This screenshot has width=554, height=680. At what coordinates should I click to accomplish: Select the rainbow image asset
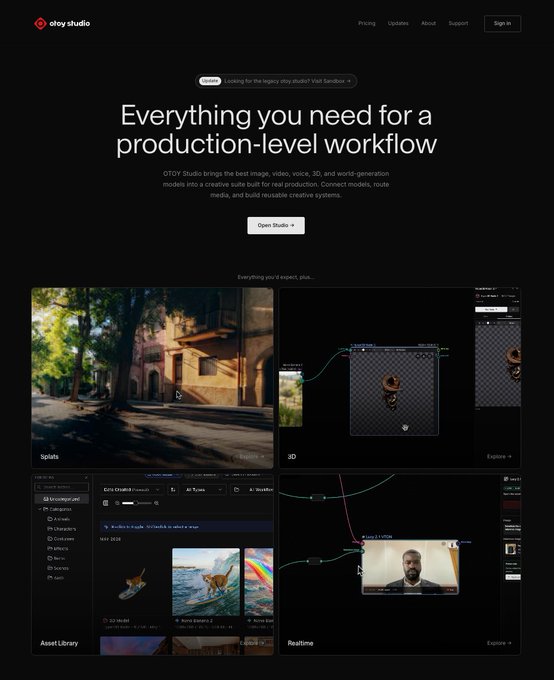pyautogui.click(x=259, y=582)
